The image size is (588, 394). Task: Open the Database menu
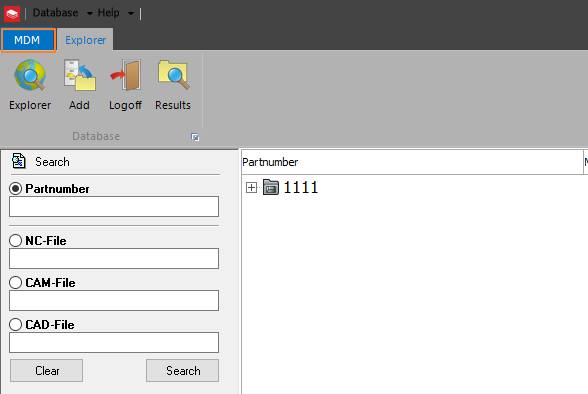56,13
